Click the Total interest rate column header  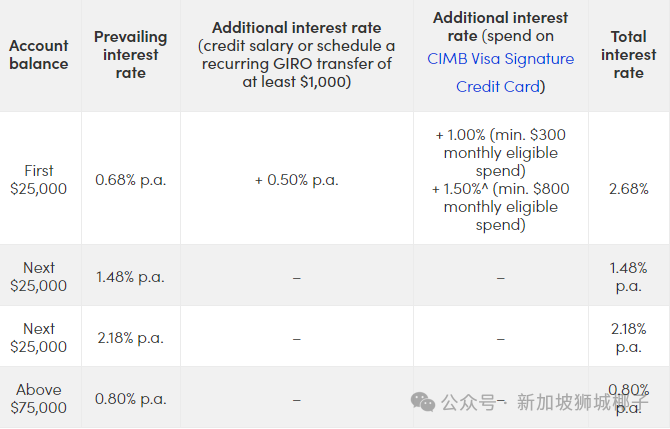(628, 55)
